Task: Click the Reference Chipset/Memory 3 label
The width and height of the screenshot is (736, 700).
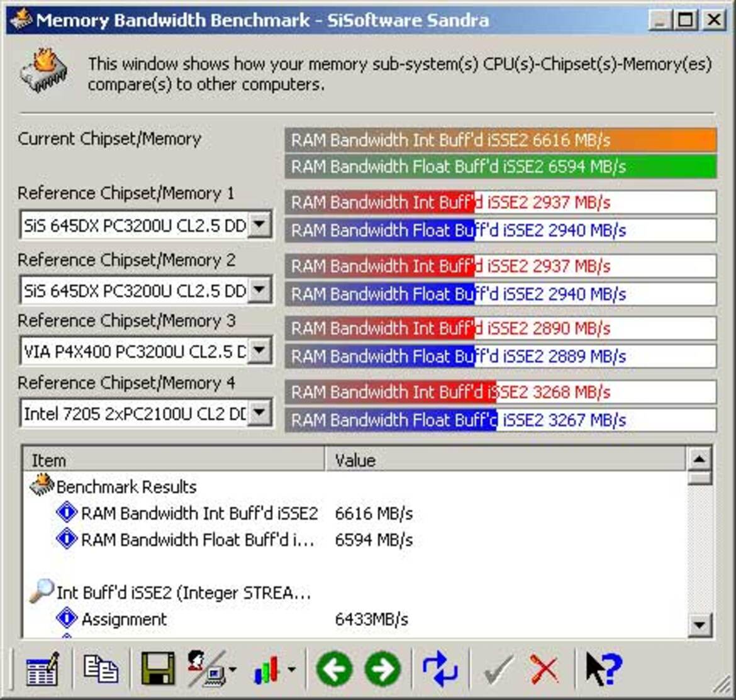Action: (126, 321)
